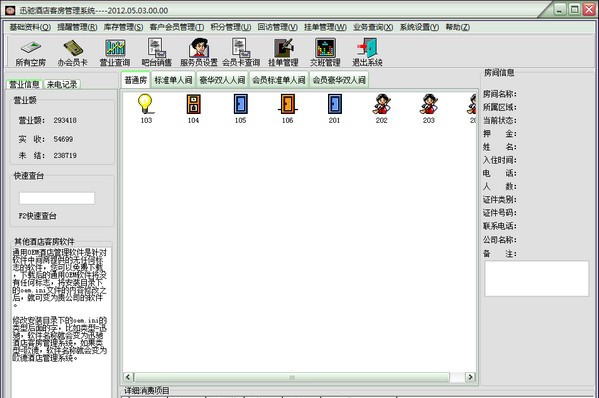Click the 所有空房 toolbar icon
The width and height of the screenshot is (599, 398).
click(31, 52)
